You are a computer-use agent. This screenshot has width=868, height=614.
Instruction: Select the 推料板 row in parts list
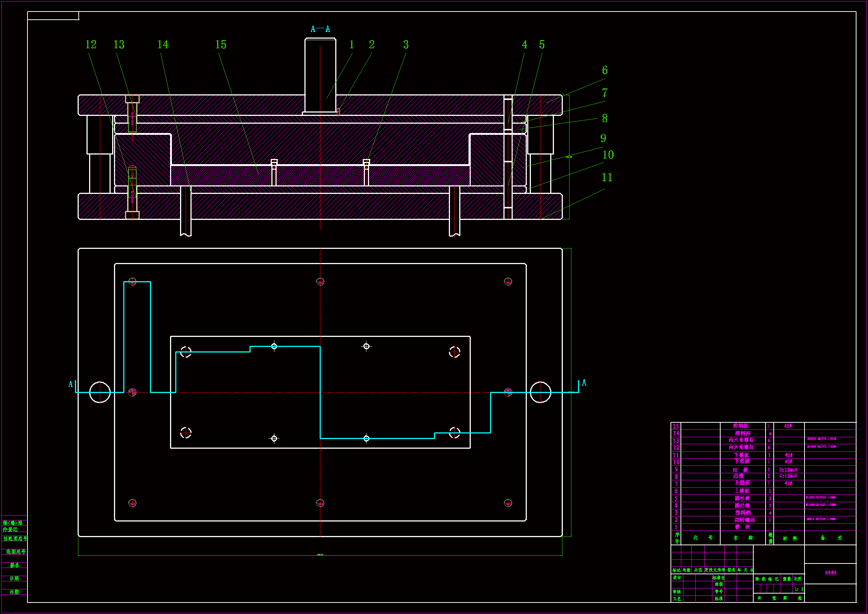(x=741, y=426)
